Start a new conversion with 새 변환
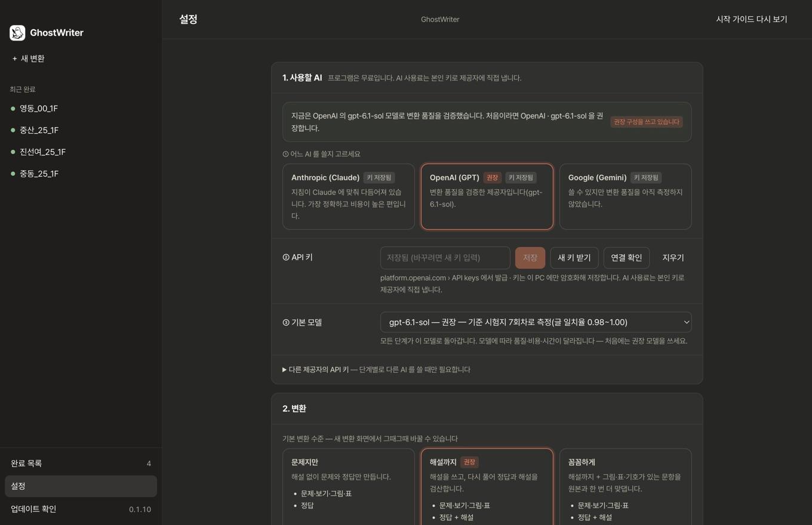 [x=29, y=58]
